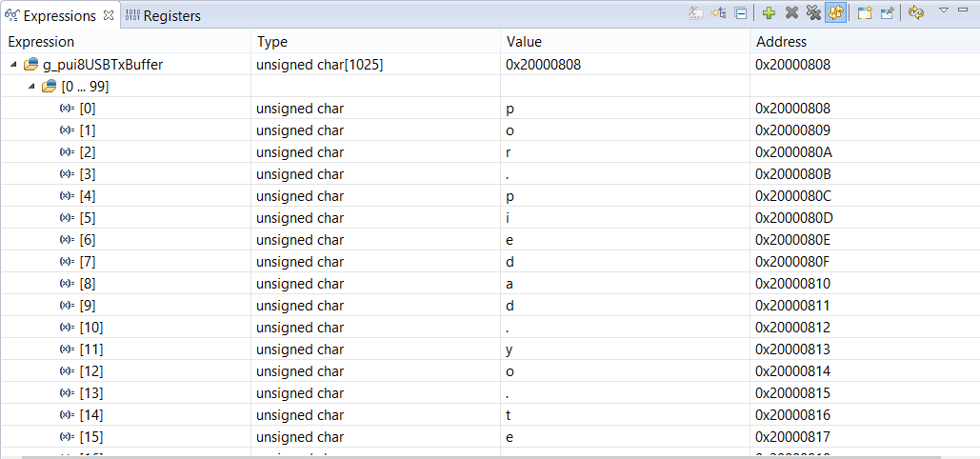Collapse the g_pui8USBTxBuffer expression node
980x459 pixels.
[13, 66]
